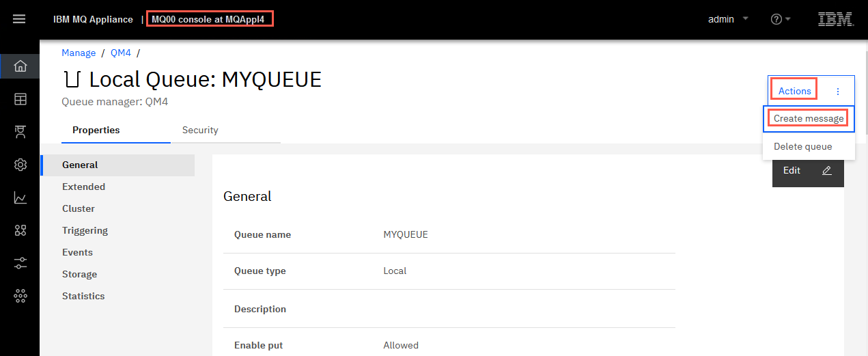The image size is (868, 356).
Task: Click the vertical ellipsis overflow icon
Action: [838, 91]
